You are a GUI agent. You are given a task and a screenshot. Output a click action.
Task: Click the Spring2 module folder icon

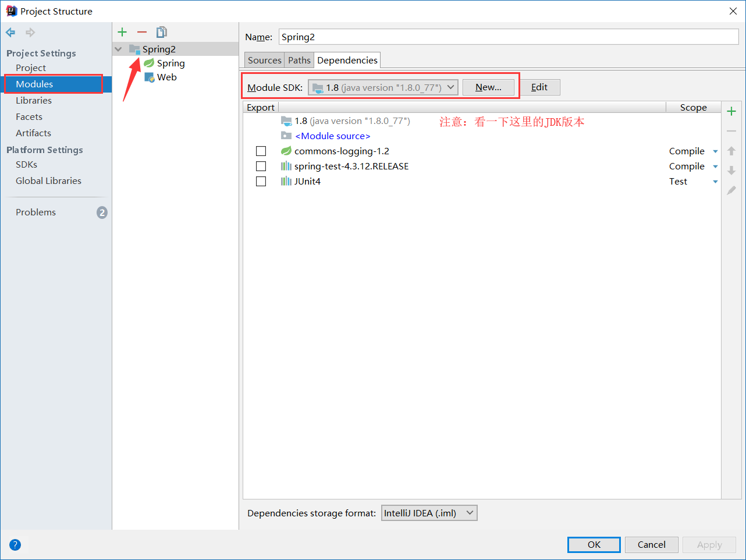pyautogui.click(x=134, y=49)
